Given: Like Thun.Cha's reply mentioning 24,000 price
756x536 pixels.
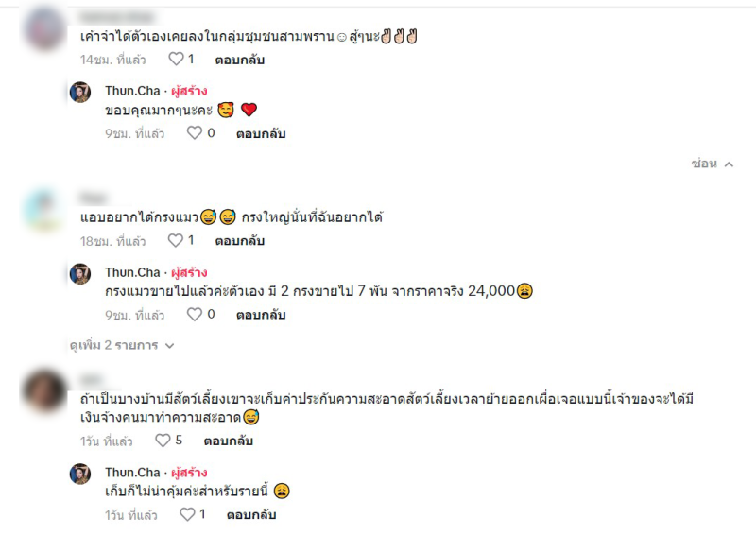Looking at the screenshot, I should click(x=195, y=314).
